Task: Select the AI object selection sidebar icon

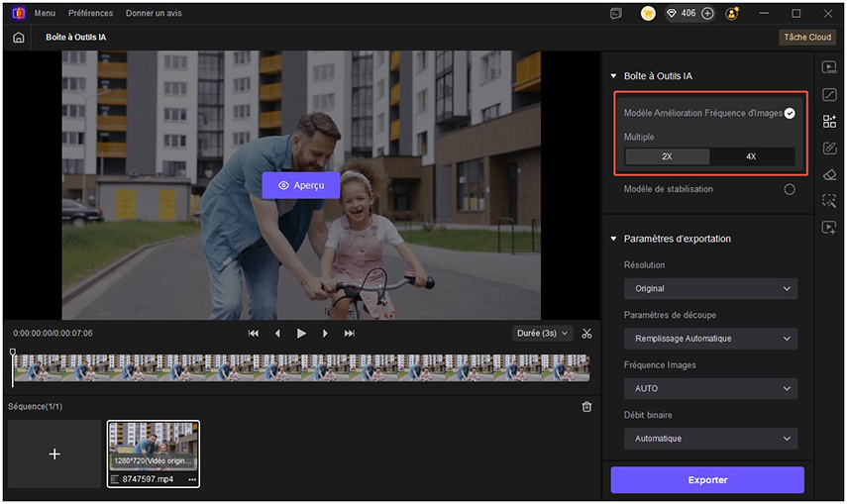Action: click(829, 201)
